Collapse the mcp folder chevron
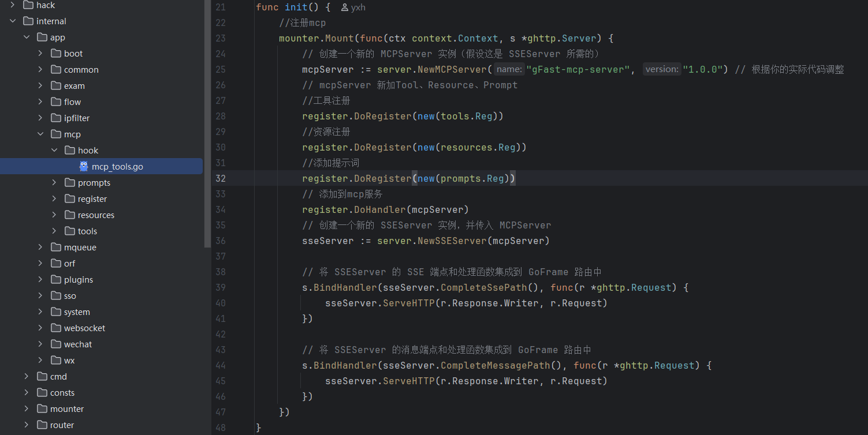Image resolution: width=868 pixels, height=435 pixels. [40, 134]
